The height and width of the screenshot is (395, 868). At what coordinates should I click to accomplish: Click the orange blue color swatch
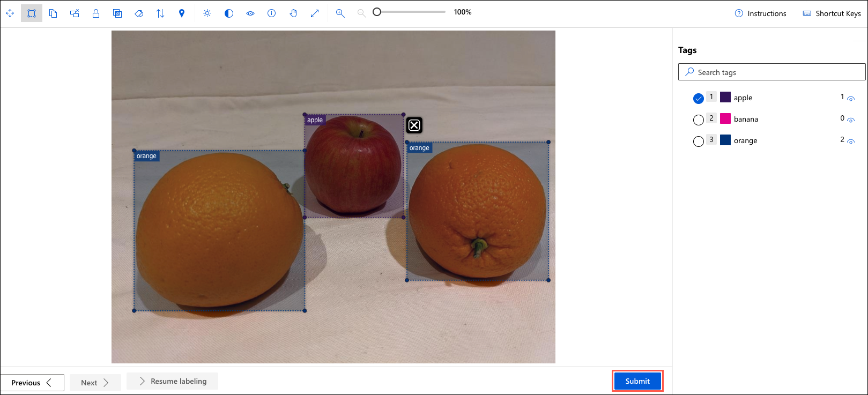point(725,140)
